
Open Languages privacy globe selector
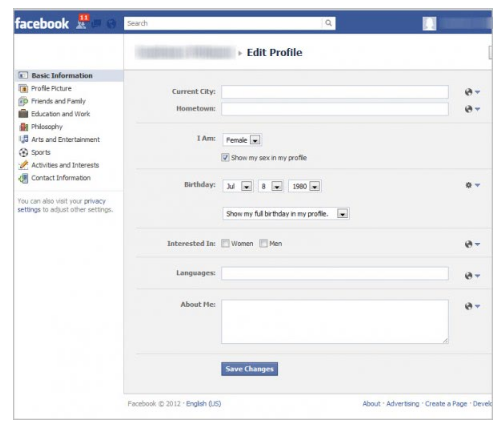[x=472, y=276]
